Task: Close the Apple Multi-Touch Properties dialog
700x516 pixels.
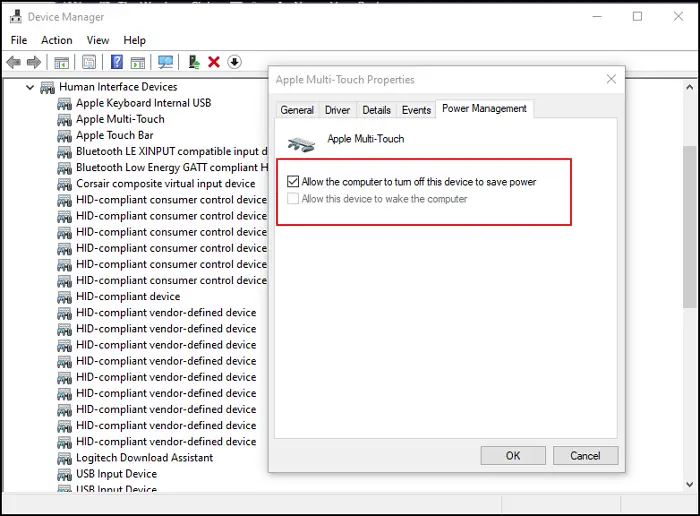Action: [x=611, y=79]
